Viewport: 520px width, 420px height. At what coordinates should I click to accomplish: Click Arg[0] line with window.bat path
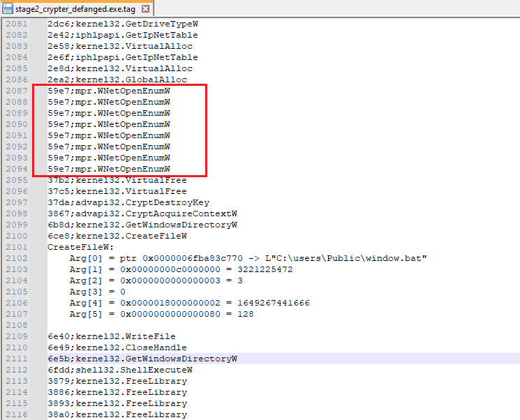tap(248, 258)
